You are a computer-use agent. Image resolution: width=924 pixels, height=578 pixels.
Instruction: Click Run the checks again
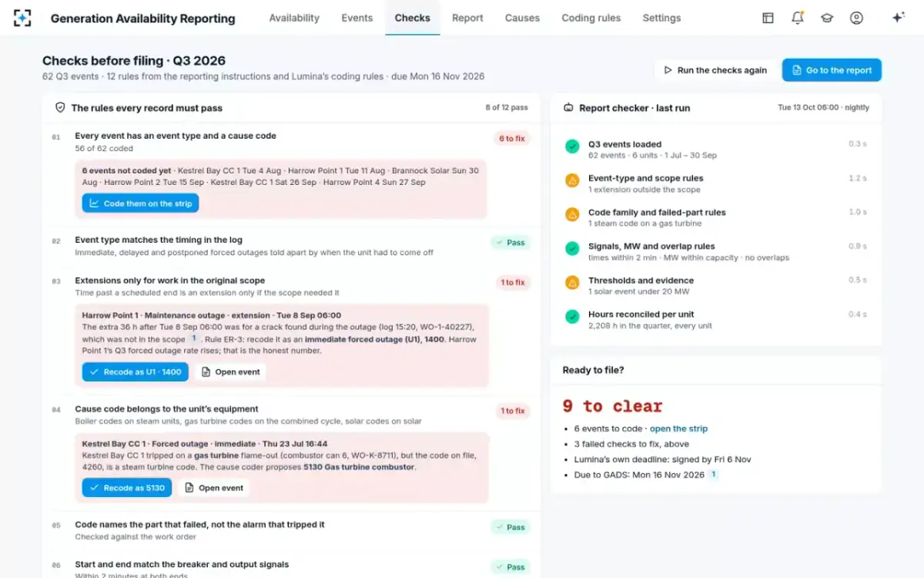click(715, 70)
